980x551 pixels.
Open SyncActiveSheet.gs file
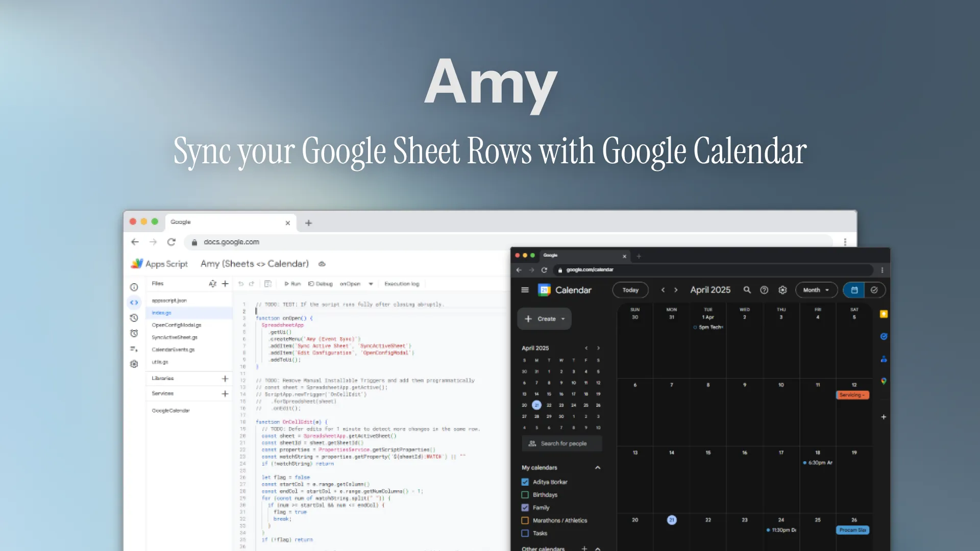coord(189,337)
